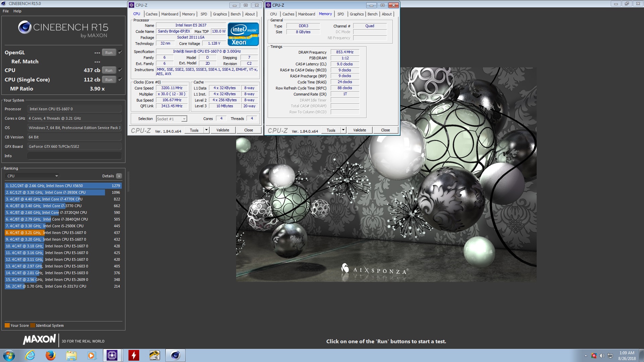This screenshot has height=362, width=644.
Task: Switch to Mainboard tab in CPU-Z CPU window
Action: 170,14
